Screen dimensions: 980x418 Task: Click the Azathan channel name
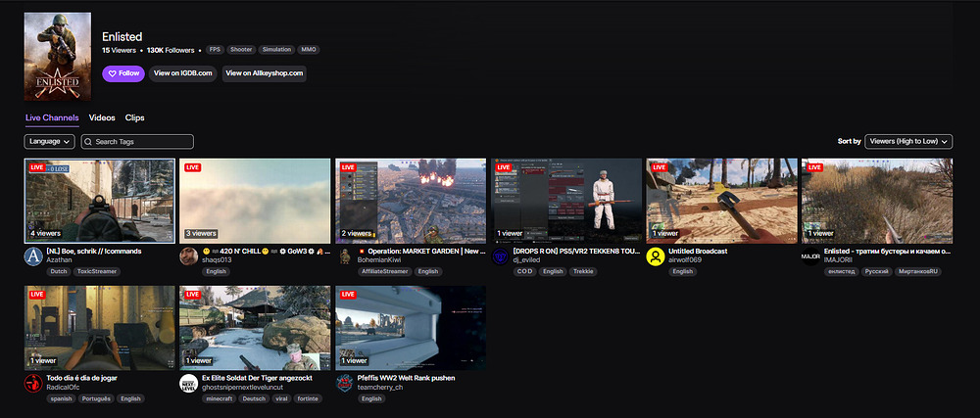(60, 259)
